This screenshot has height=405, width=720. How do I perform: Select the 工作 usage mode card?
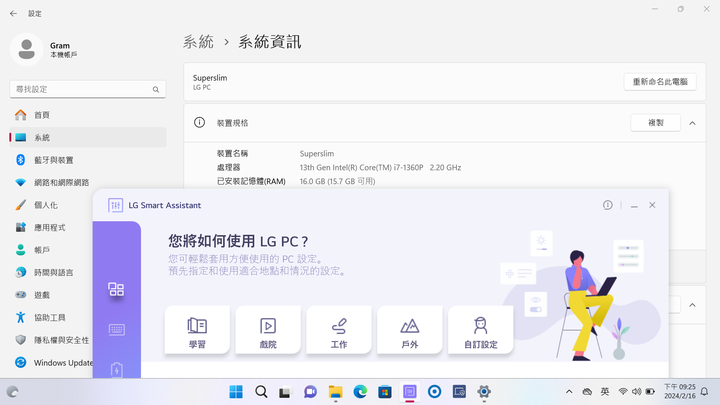click(x=339, y=330)
